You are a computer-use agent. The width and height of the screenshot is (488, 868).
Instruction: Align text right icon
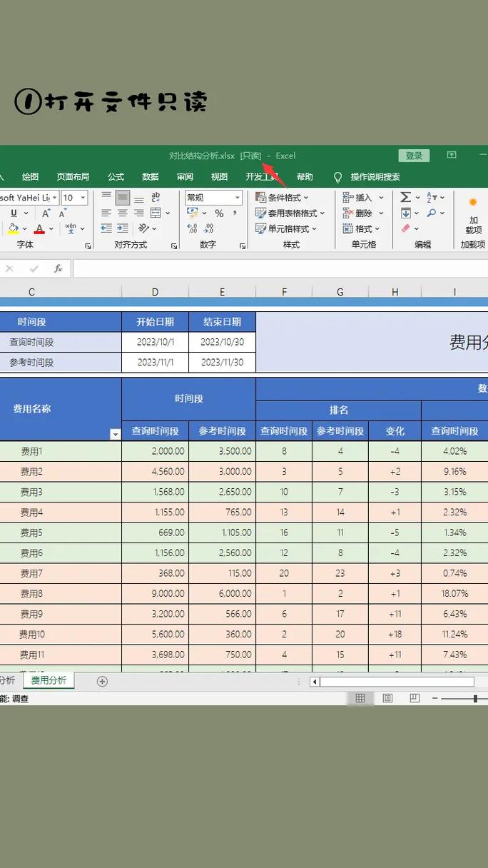click(x=139, y=213)
